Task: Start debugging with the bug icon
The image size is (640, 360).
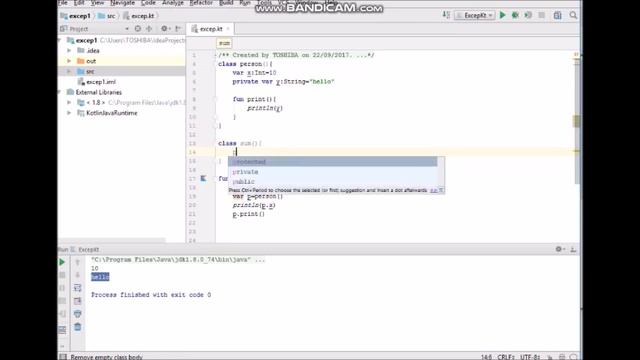Action: (x=516, y=15)
